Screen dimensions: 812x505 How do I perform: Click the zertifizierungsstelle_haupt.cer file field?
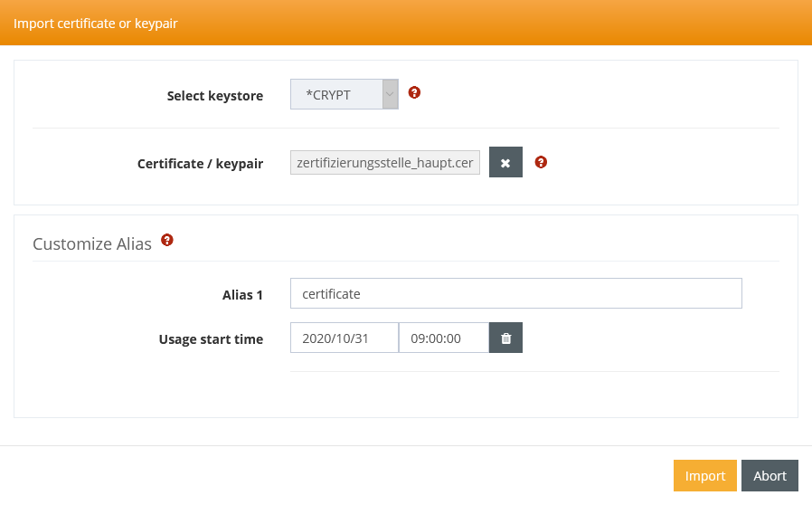pos(384,163)
